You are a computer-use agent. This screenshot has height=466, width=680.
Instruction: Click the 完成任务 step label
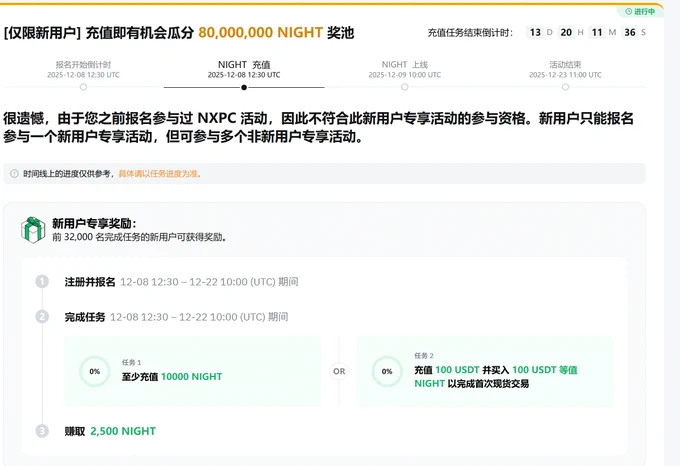(85, 317)
